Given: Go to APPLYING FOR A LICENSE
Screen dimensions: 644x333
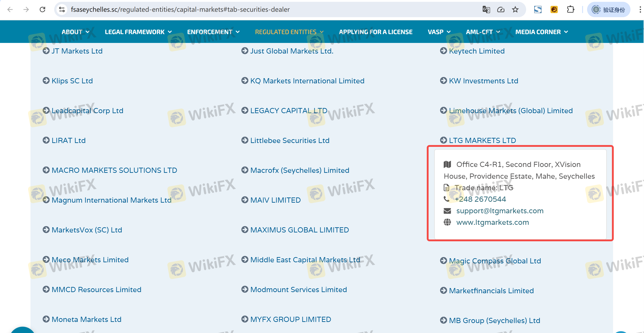Looking at the screenshot, I should click(x=376, y=32).
